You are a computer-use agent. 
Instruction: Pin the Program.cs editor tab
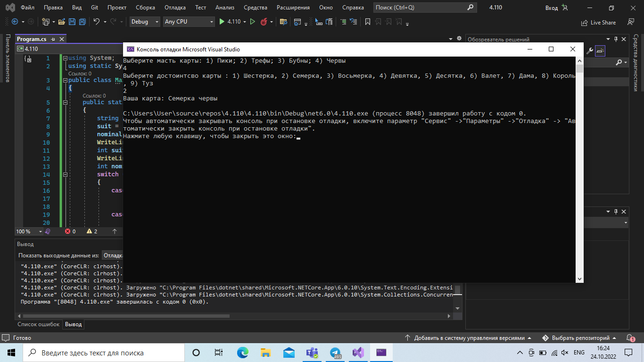pyautogui.click(x=53, y=39)
